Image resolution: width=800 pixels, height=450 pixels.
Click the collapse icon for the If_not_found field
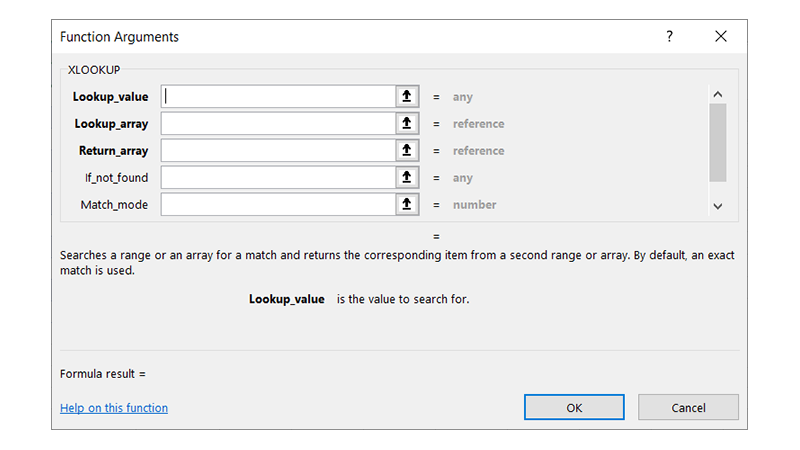pos(407,178)
